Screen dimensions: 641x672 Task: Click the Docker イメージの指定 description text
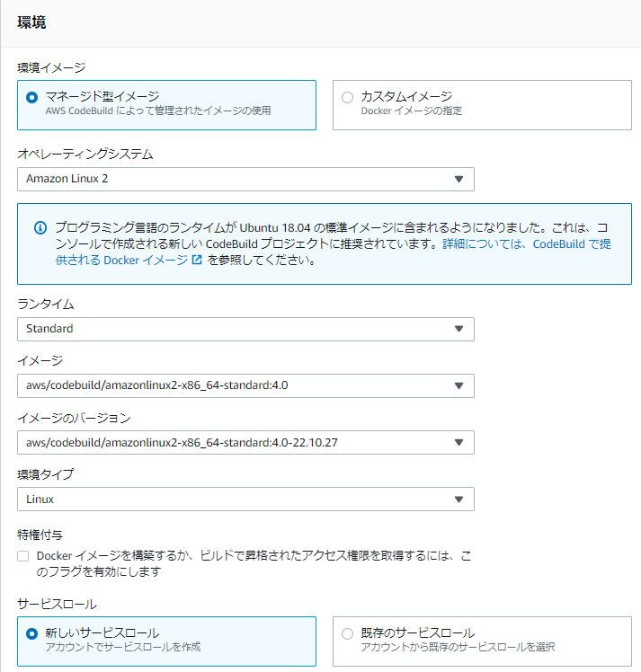tap(411, 111)
